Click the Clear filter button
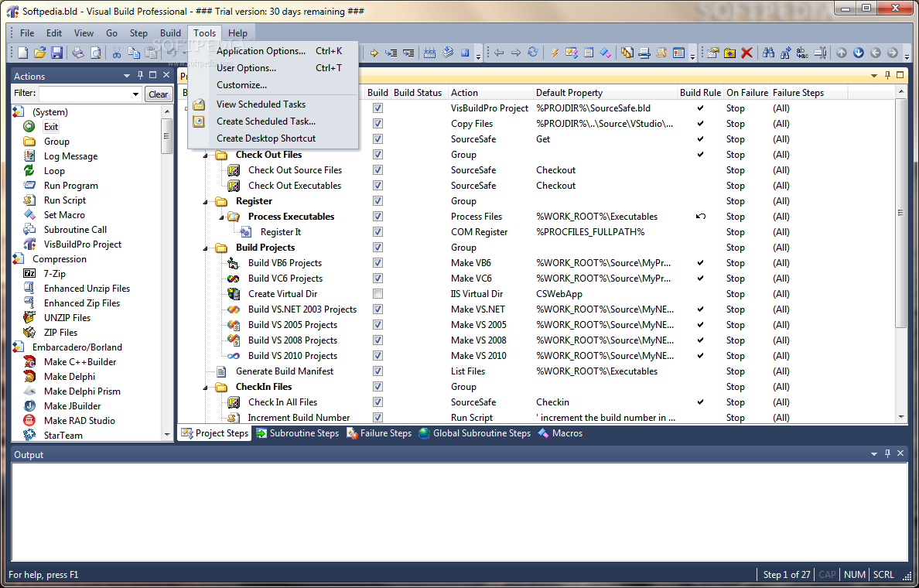The width and height of the screenshot is (919, 588). (159, 94)
